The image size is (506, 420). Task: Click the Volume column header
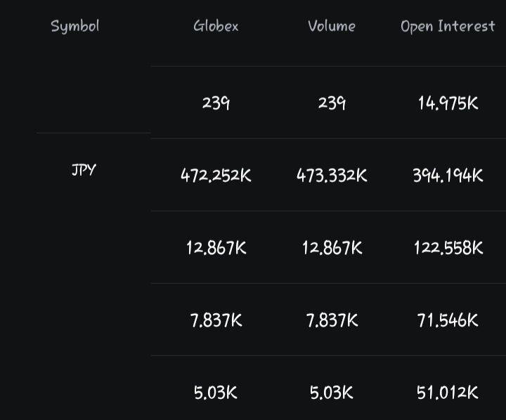(332, 26)
